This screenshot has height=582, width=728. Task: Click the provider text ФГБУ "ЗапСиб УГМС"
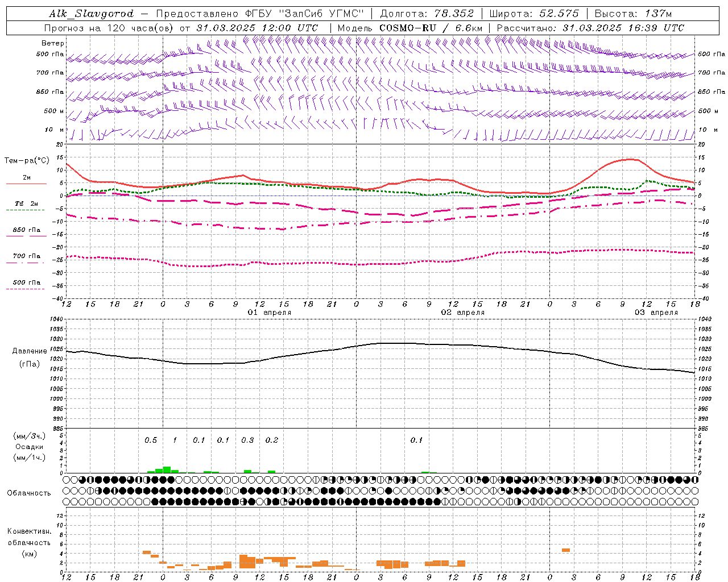tap(305, 14)
